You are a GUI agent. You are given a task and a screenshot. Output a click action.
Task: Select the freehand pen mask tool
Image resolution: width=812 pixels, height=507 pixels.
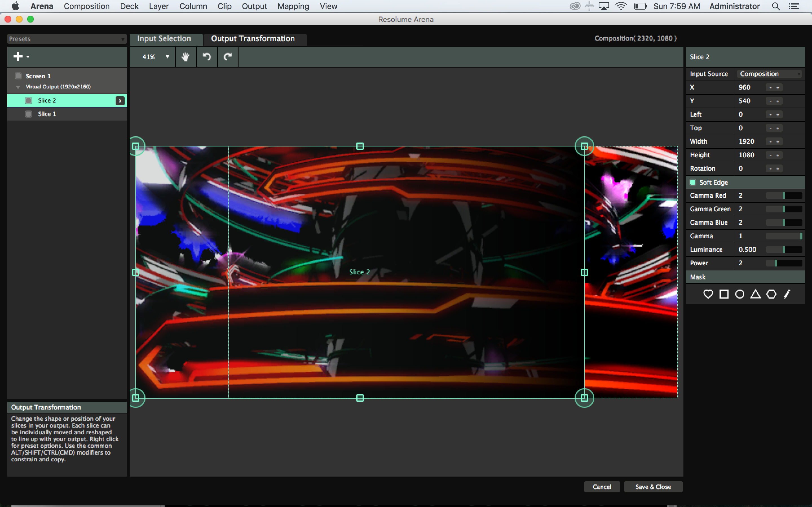click(x=787, y=294)
